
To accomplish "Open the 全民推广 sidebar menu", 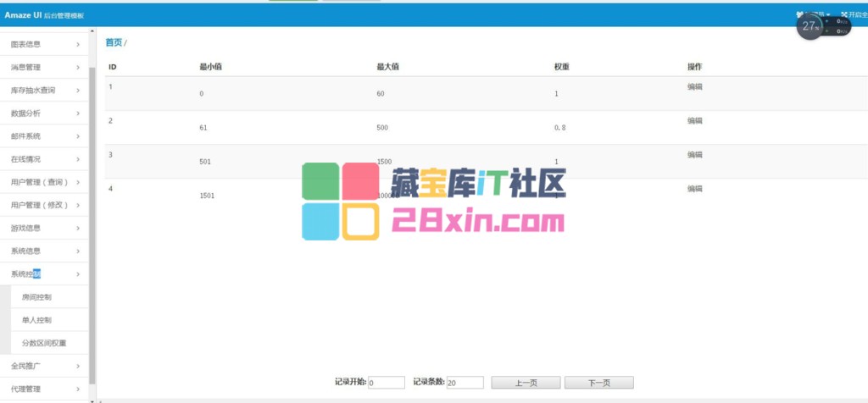I will 44,366.
